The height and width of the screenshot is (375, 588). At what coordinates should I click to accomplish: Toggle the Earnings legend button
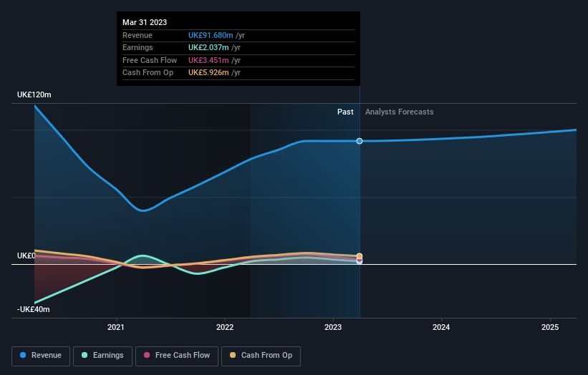[102, 356]
